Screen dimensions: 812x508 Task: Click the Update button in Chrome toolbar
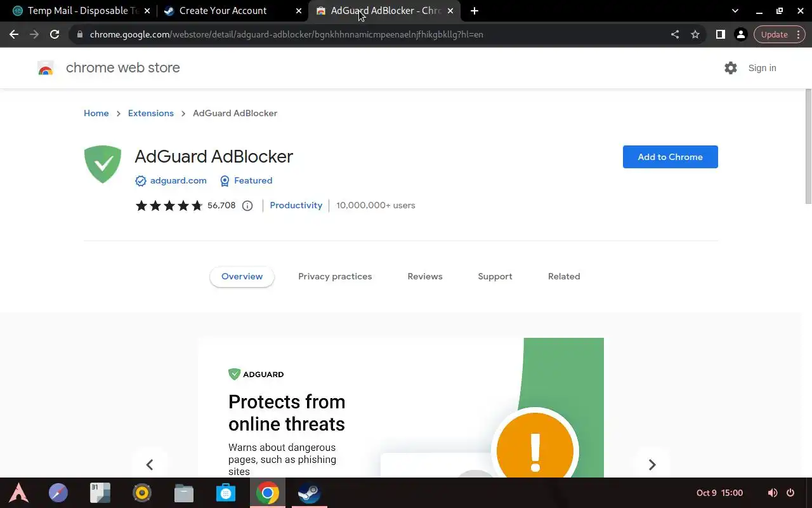pos(779,34)
